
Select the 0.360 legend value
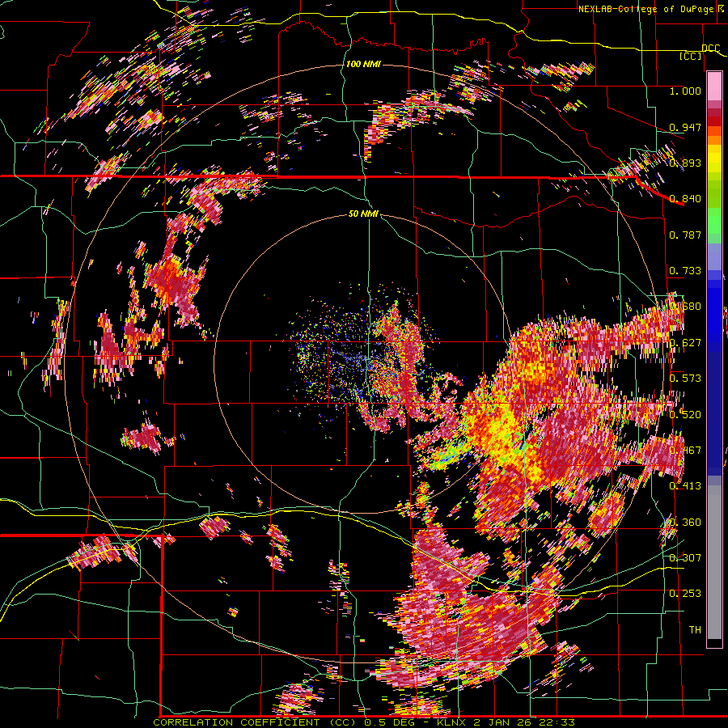(x=685, y=523)
